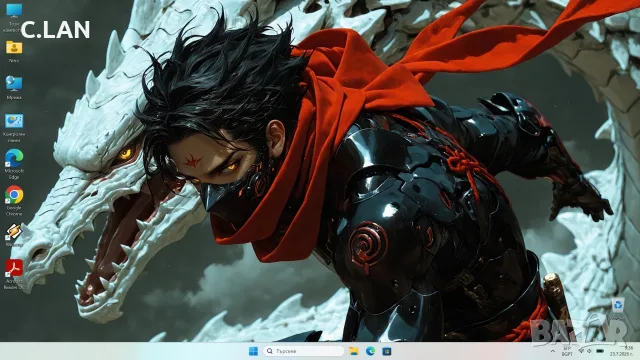This screenshot has height=360, width=640.
Task: Expand the hidden system tray icons
Action: click(x=553, y=351)
